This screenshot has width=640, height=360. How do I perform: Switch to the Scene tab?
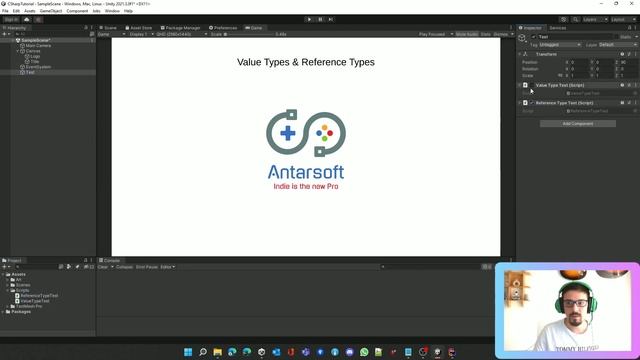(108, 28)
